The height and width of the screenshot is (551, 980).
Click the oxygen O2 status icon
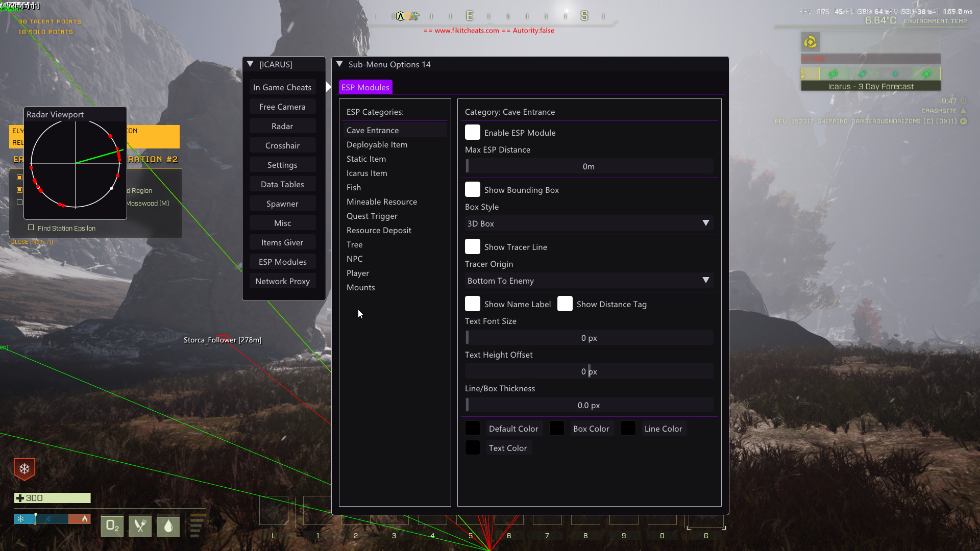112,526
